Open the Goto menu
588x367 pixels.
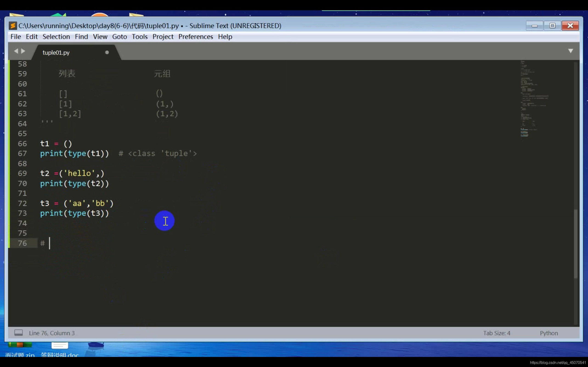coord(119,37)
